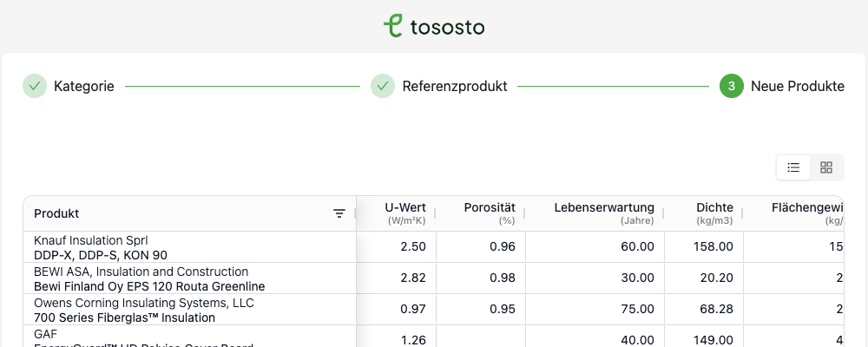868x347 pixels.
Task: Click the tososto logo icon
Action: click(x=393, y=26)
